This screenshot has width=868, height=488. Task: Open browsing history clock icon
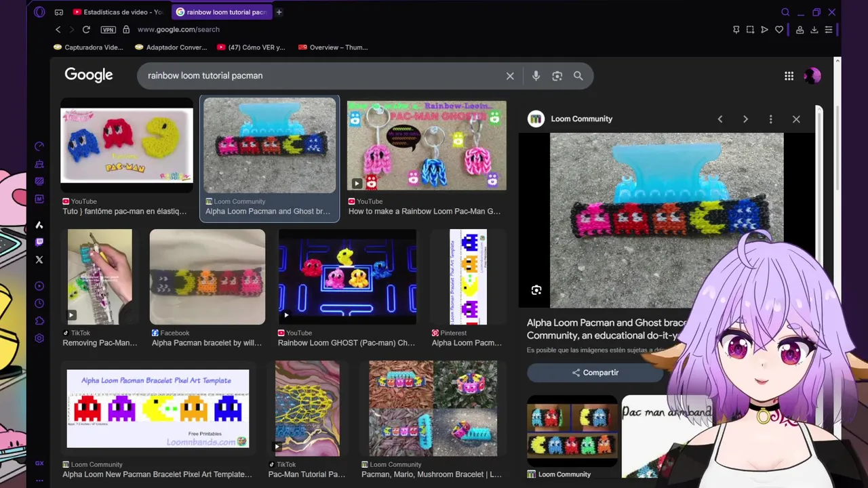click(x=39, y=304)
